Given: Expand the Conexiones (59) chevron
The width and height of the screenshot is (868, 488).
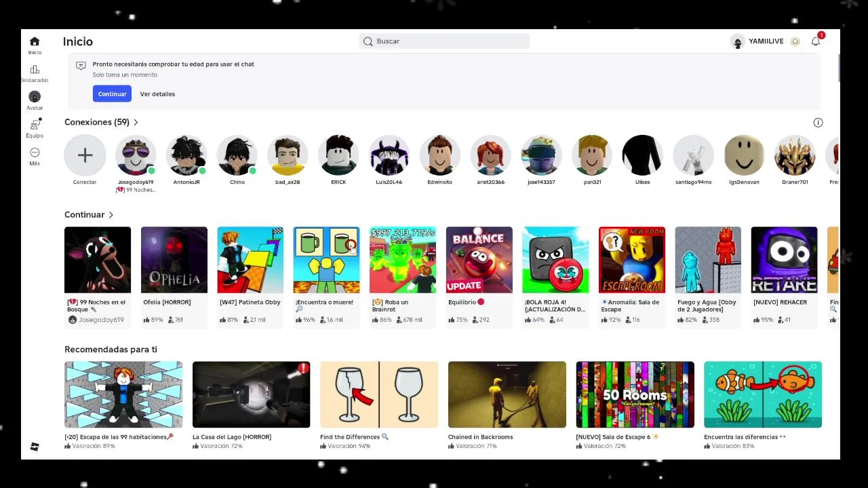Looking at the screenshot, I should pos(136,123).
